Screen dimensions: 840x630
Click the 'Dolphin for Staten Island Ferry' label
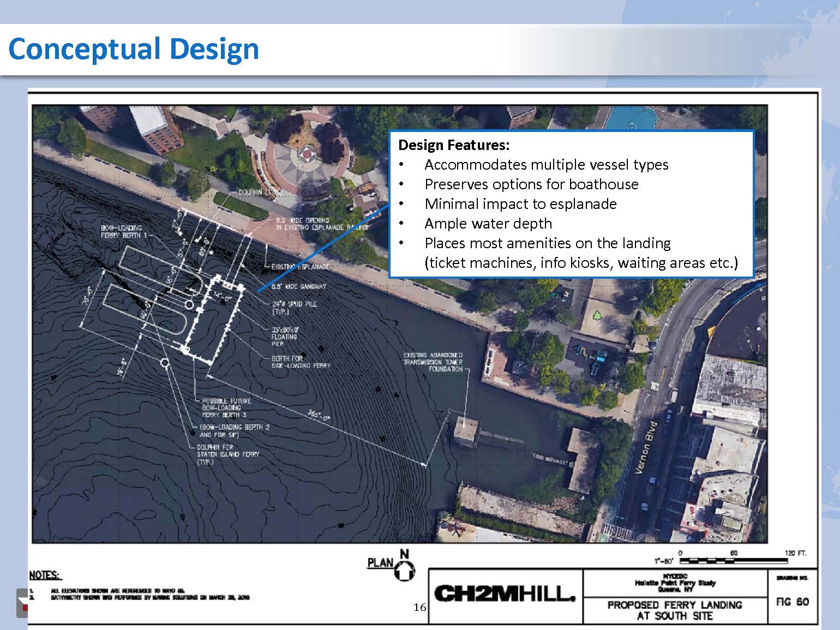point(228,454)
